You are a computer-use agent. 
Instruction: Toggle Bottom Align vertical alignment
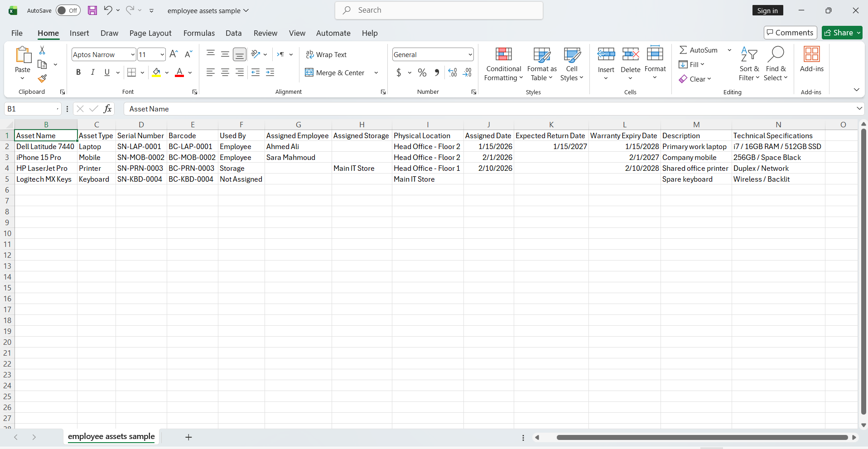pos(240,54)
